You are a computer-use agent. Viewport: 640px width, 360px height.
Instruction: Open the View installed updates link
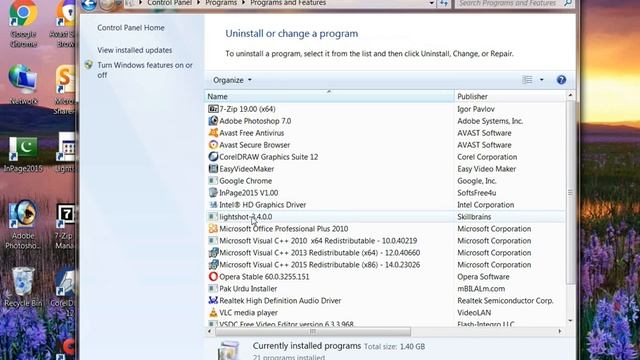point(134,50)
